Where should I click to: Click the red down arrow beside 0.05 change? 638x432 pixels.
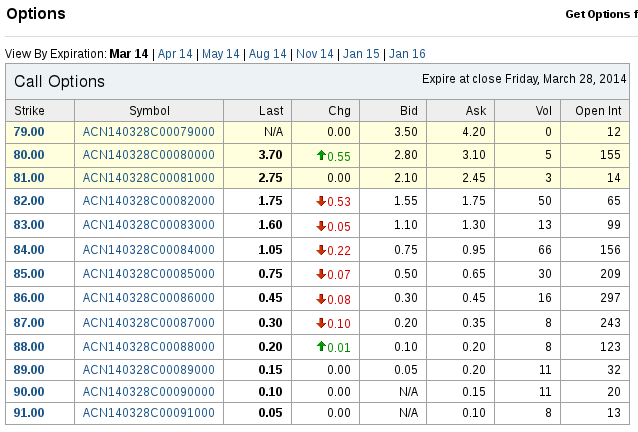[x=321, y=226]
